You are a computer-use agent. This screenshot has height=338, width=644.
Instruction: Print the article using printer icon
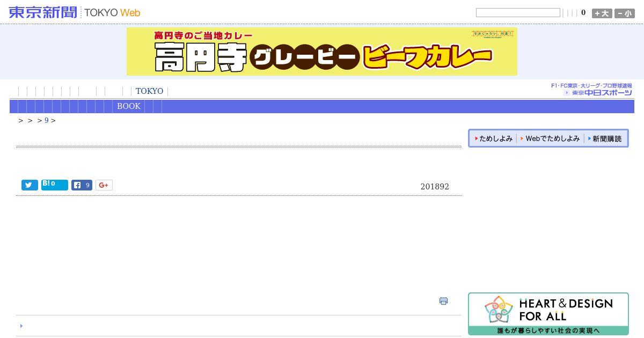(x=443, y=301)
